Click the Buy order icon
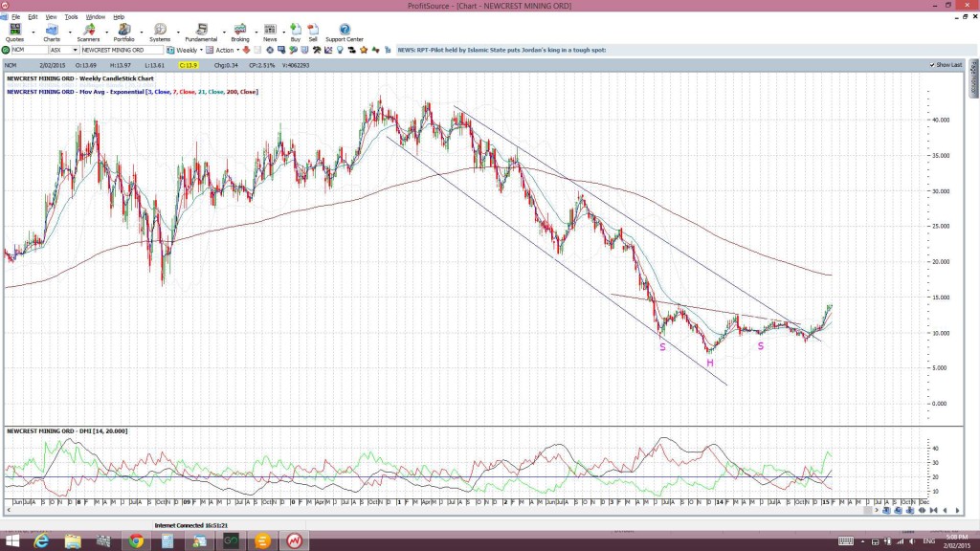Screen dimensions: 980x551 [x=296, y=33]
